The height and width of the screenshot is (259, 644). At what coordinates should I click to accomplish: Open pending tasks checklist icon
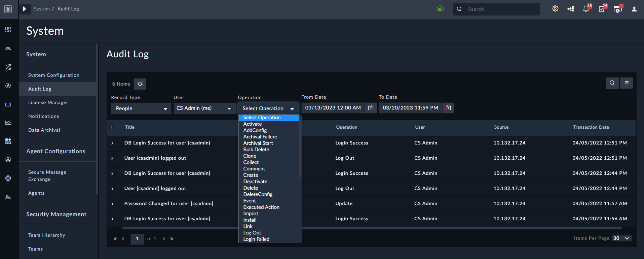pyautogui.click(x=602, y=9)
